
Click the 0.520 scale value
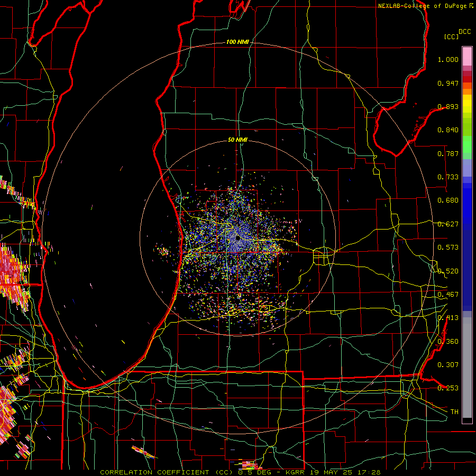click(448, 271)
